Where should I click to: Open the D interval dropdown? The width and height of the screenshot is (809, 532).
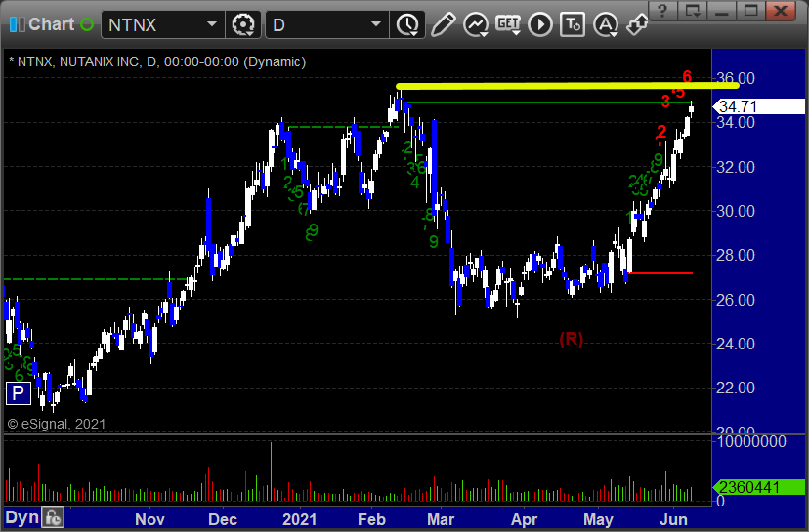[x=376, y=24]
